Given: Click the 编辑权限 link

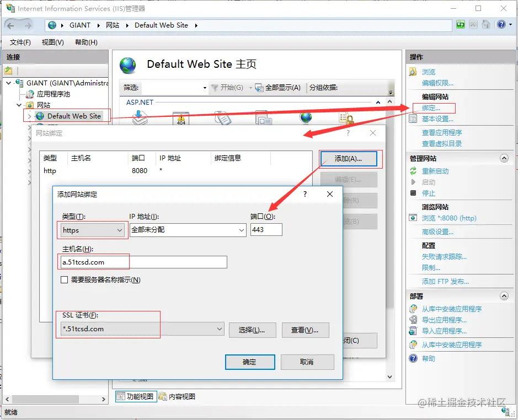Looking at the screenshot, I should click(437, 83).
